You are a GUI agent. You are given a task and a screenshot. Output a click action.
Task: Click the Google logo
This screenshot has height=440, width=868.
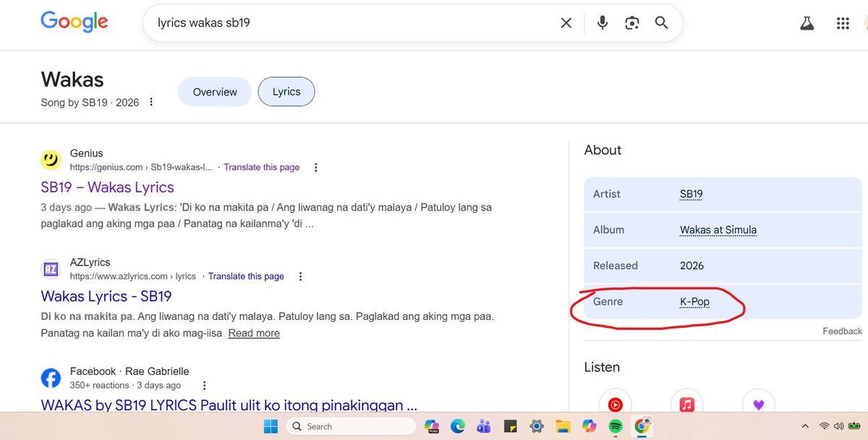pos(75,22)
